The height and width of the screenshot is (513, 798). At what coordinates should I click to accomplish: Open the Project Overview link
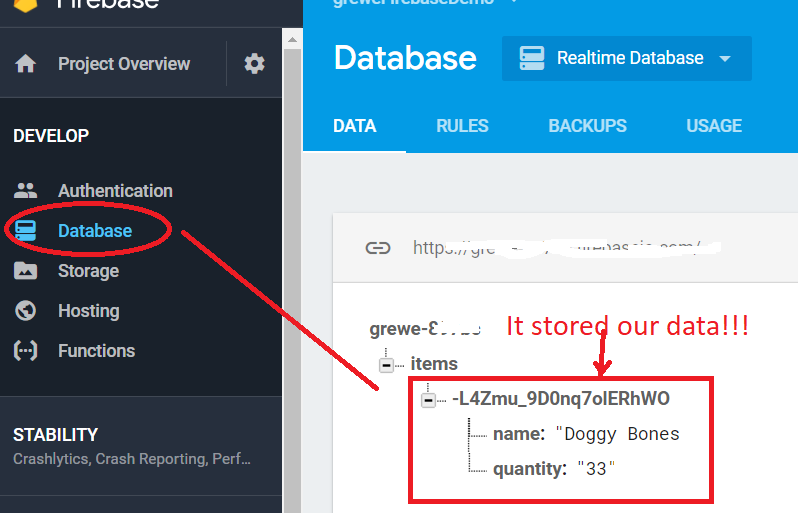[x=123, y=64]
